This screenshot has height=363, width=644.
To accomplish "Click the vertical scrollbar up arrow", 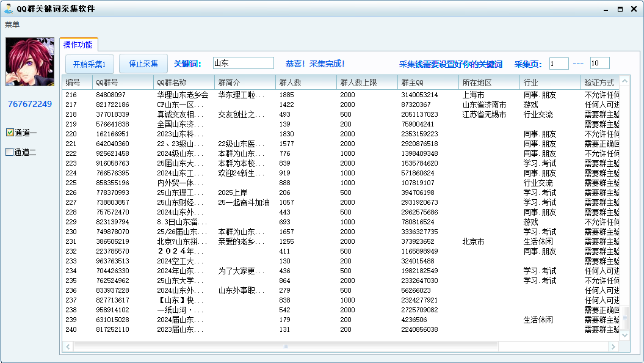I will (x=624, y=81).
